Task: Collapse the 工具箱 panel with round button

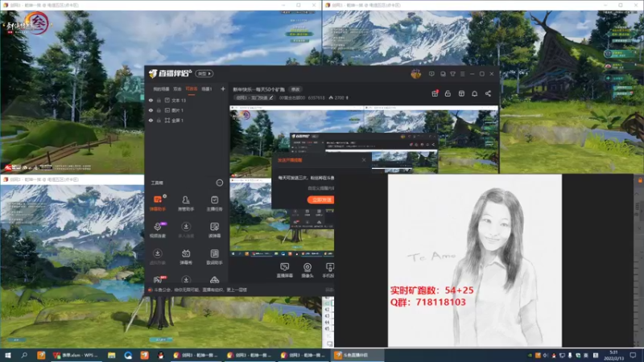Action: [219, 183]
